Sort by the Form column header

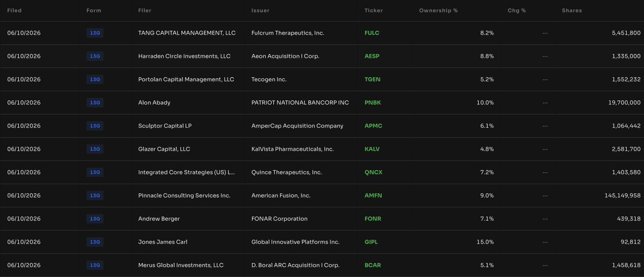(x=94, y=11)
